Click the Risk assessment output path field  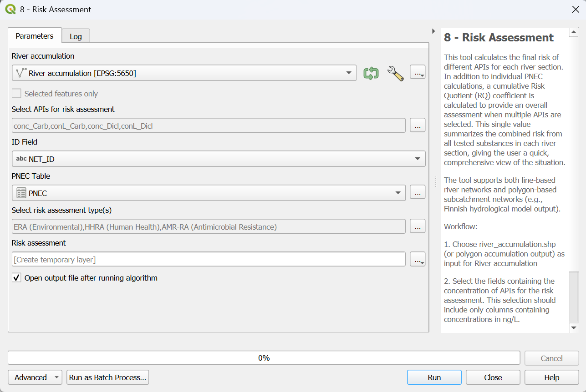209,259
